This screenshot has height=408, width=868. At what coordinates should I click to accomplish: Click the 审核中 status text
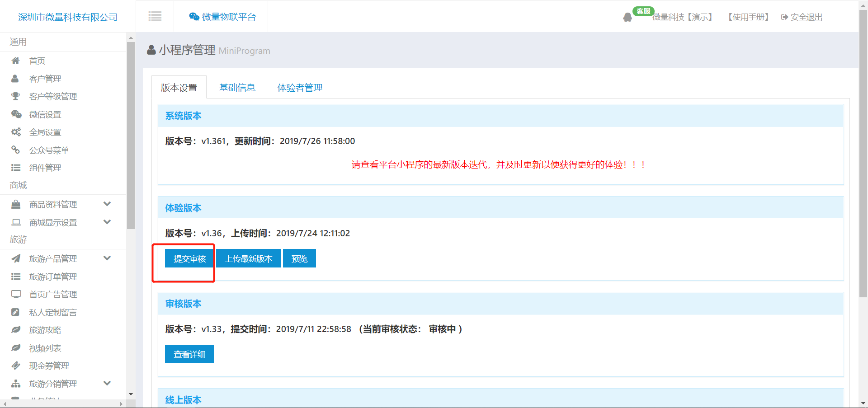[442, 329]
